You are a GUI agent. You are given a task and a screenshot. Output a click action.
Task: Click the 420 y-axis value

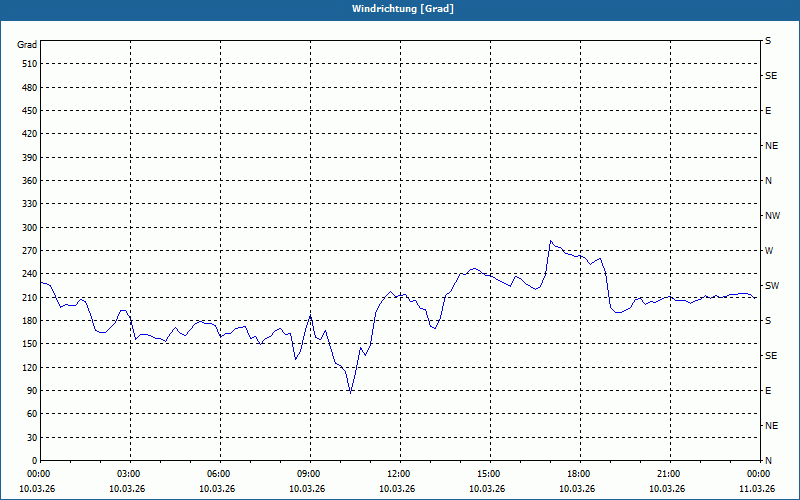pos(30,134)
